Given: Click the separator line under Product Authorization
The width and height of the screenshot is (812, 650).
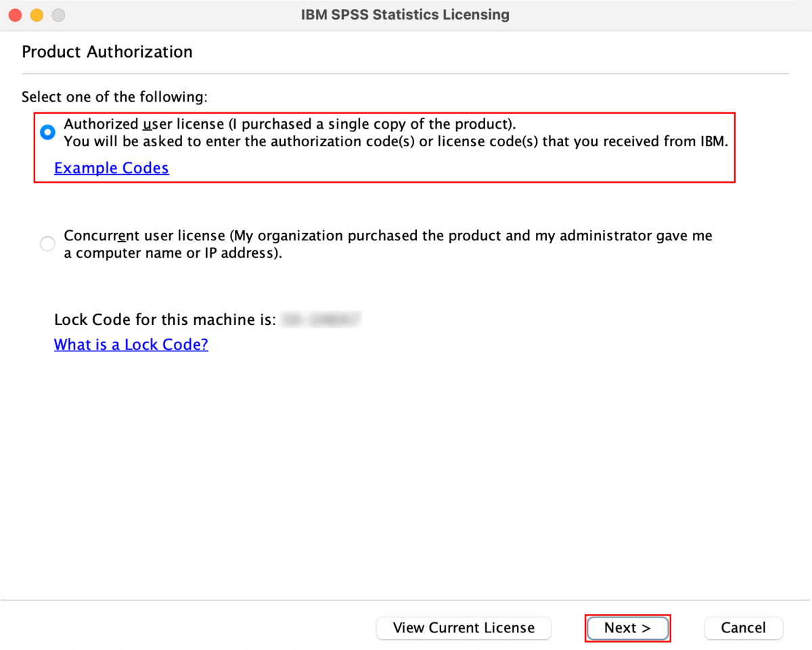Looking at the screenshot, I should pyautogui.click(x=405, y=73).
